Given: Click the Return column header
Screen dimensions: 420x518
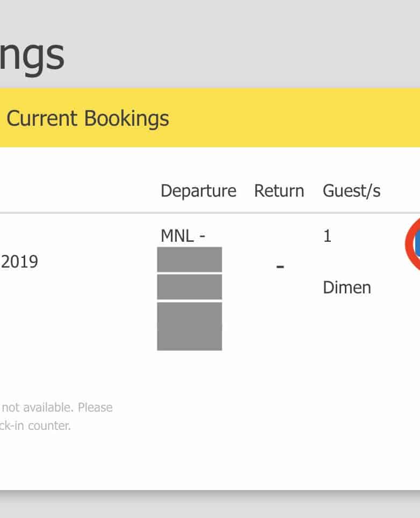Looking at the screenshot, I should 279,191.
